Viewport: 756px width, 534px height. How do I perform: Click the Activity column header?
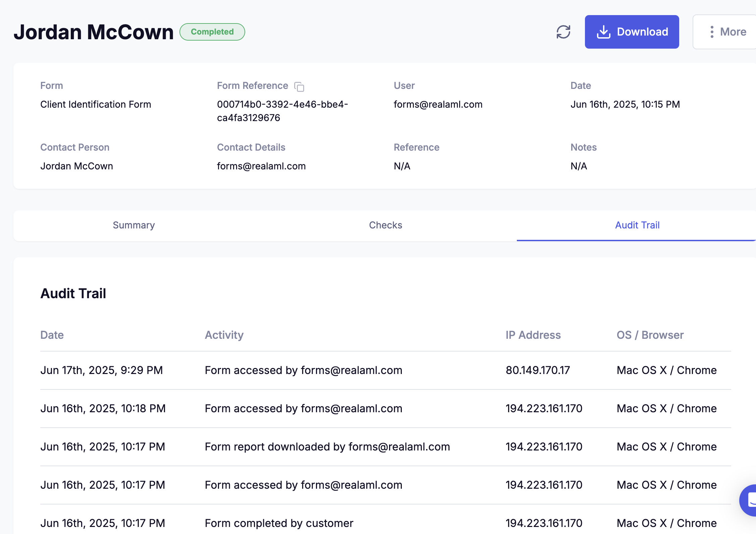tap(224, 335)
